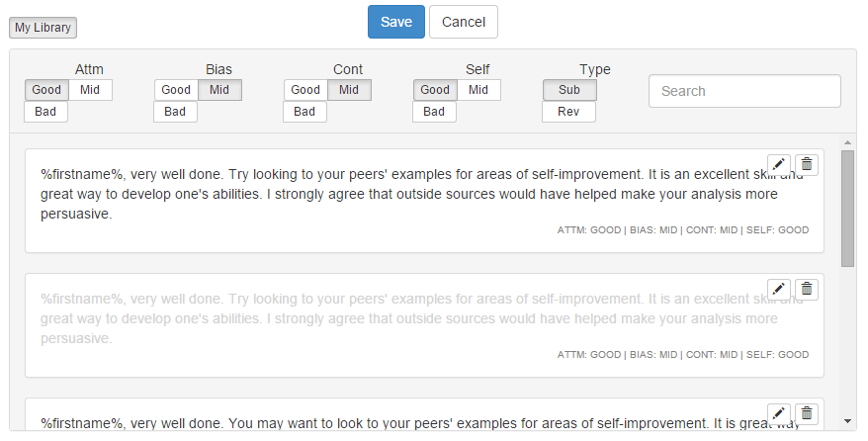This screenshot has width=868, height=441.
Task: Toggle Attm filter to Mid
Action: pyautogui.click(x=90, y=90)
